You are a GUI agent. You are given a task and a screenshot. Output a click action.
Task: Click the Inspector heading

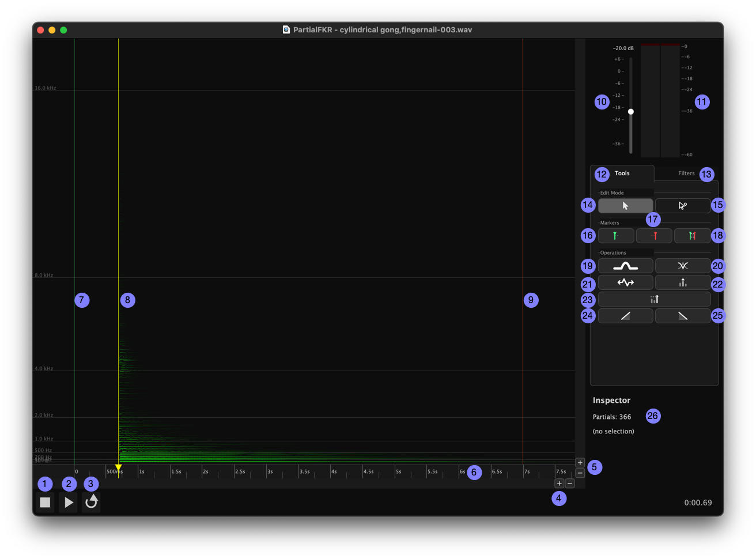pyautogui.click(x=611, y=400)
